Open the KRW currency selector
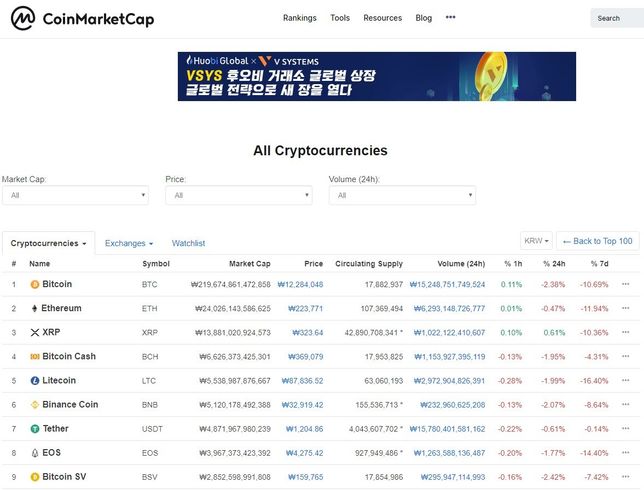 click(x=536, y=241)
